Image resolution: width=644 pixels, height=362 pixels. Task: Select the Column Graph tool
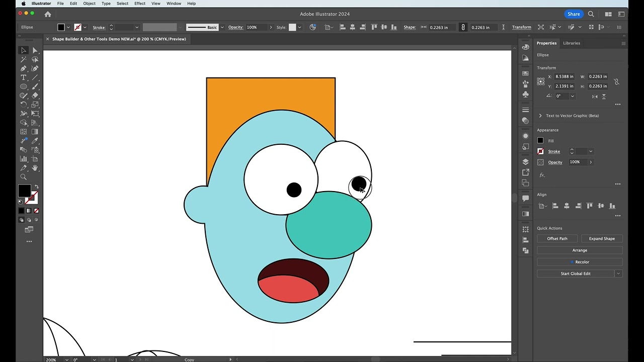[x=24, y=159]
